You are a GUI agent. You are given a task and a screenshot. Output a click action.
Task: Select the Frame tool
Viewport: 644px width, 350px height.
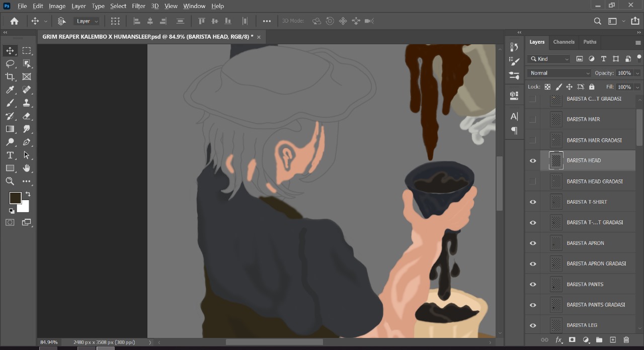(27, 77)
